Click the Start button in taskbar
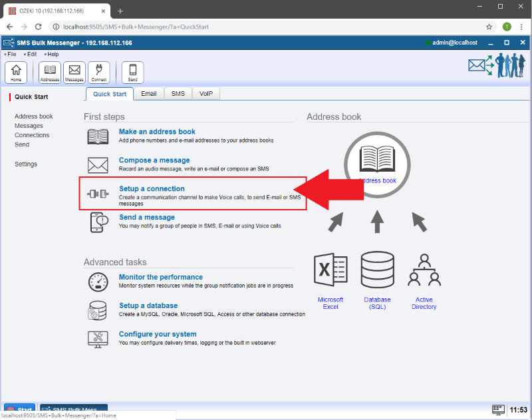Screen dimensions: 532x420 19,410
